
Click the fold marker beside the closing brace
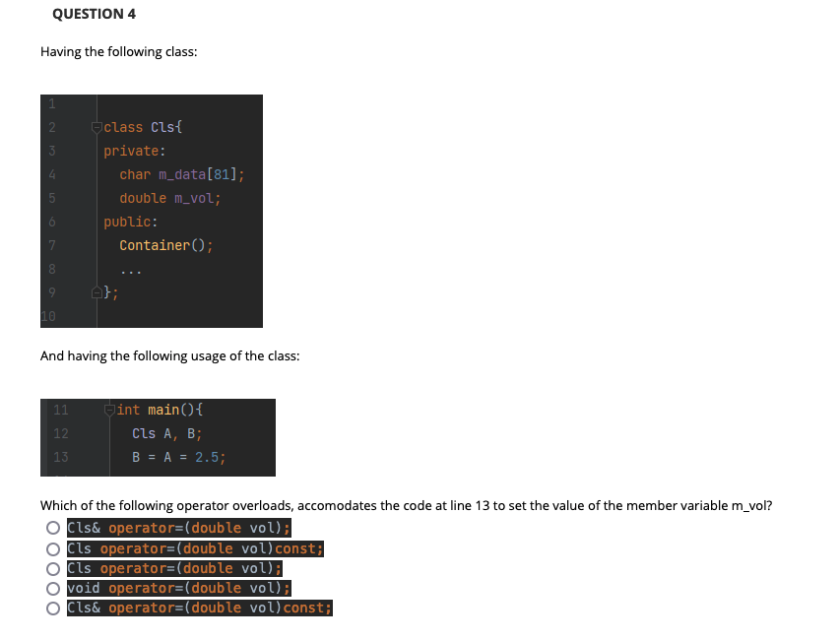pos(96,291)
